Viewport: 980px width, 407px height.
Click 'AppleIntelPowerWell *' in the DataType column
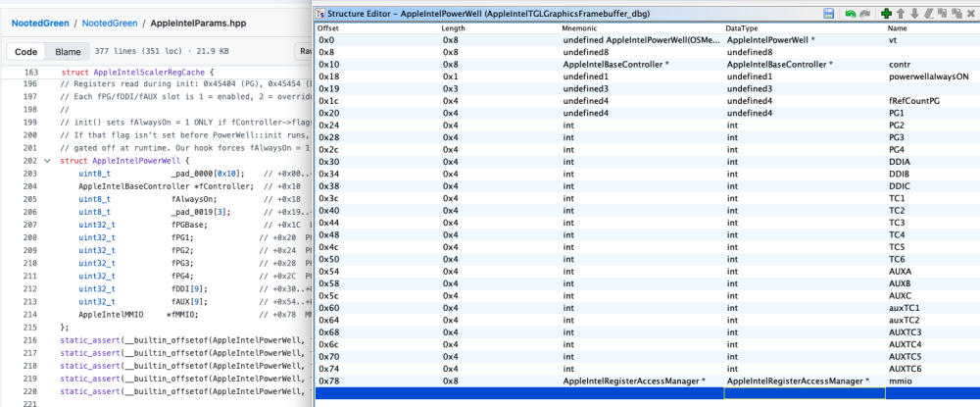[x=771, y=40]
